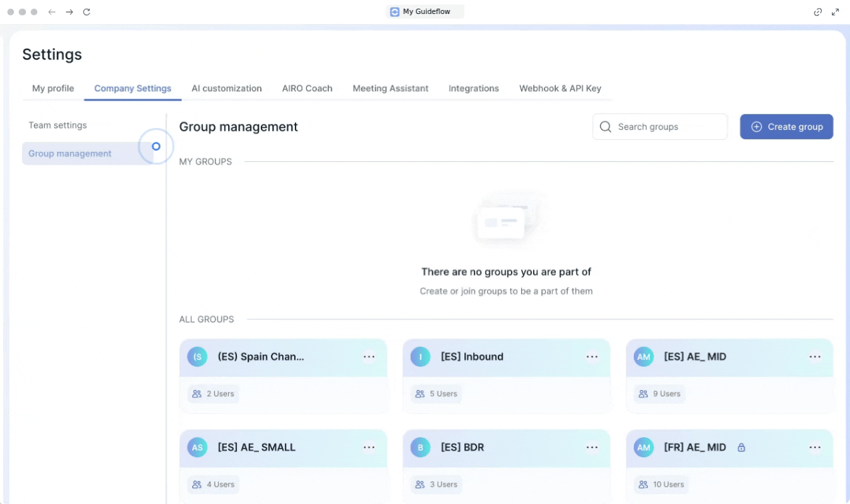Click the lock icon on [FR] AE_ MID
This screenshot has width=850, height=504.
click(741, 448)
